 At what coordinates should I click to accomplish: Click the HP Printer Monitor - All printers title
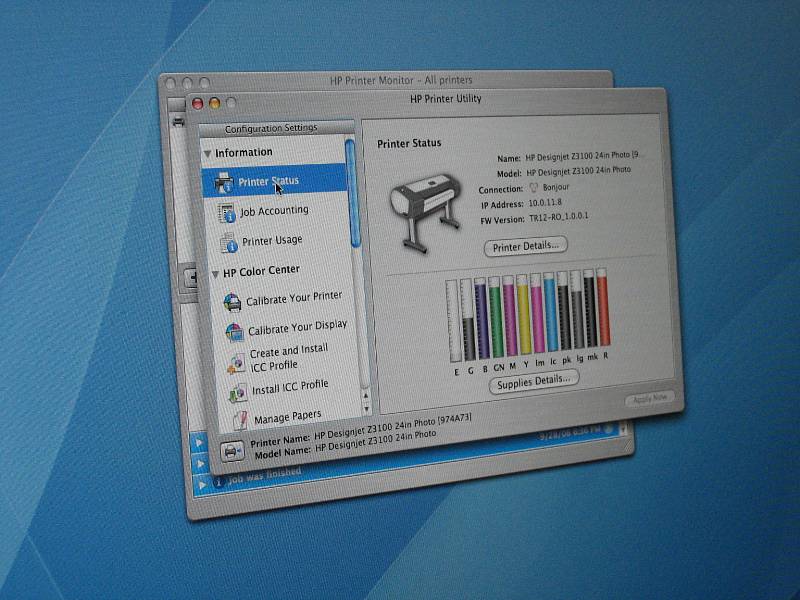(401, 80)
